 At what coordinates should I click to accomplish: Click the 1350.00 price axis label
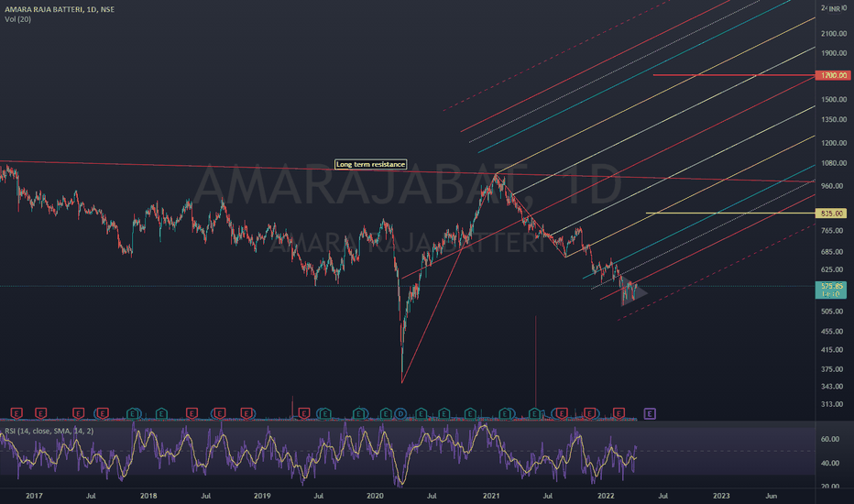tap(834, 119)
